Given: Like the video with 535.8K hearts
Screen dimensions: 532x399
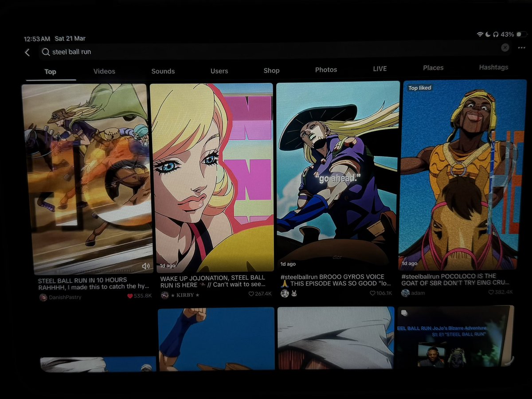Looking at the screenshot, I should [130, 296].
